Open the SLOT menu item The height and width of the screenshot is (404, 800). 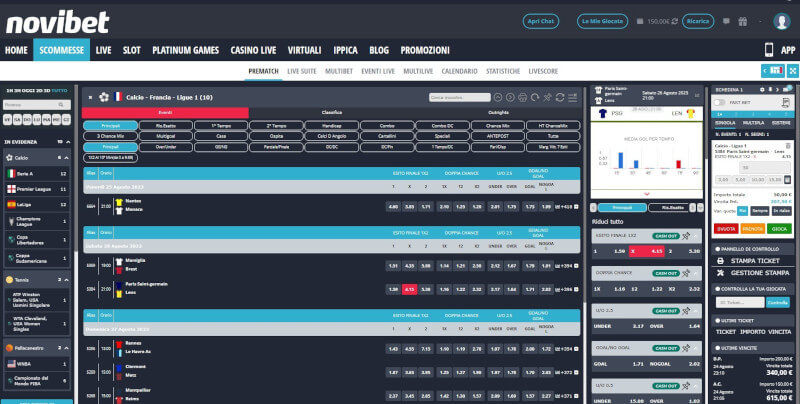pos(132,49)
